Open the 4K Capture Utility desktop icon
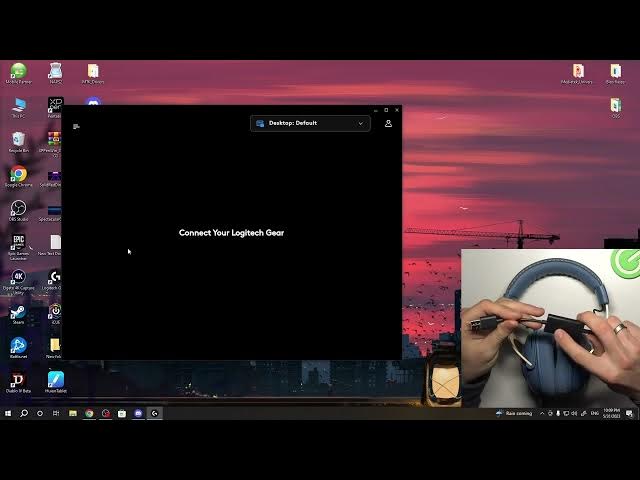 click(x=18, y=282)
